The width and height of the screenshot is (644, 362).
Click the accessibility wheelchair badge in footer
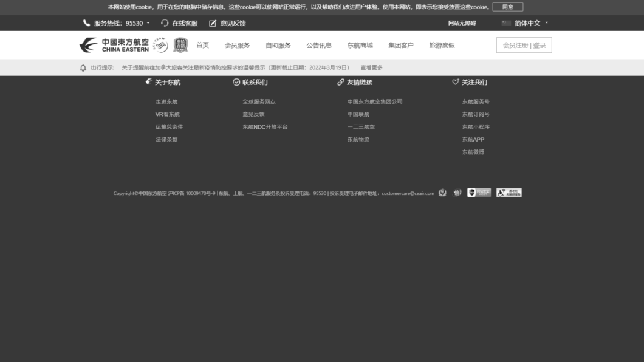(509, 193)
